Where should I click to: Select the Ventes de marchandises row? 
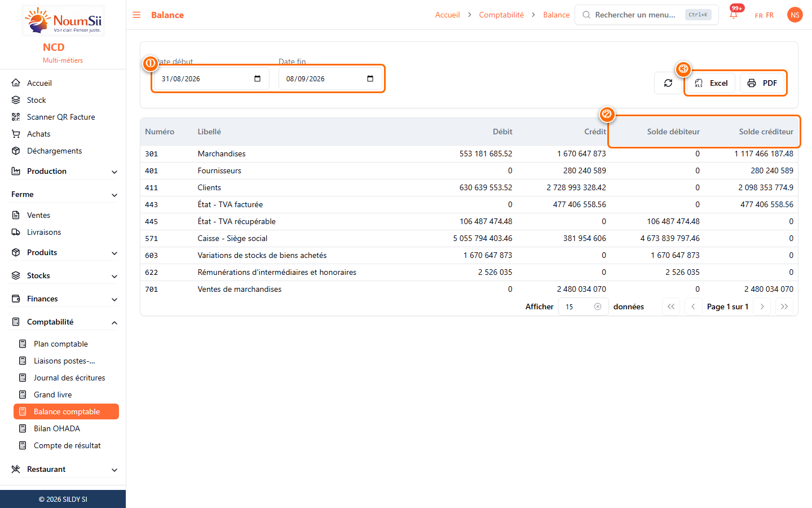(469, 289)
